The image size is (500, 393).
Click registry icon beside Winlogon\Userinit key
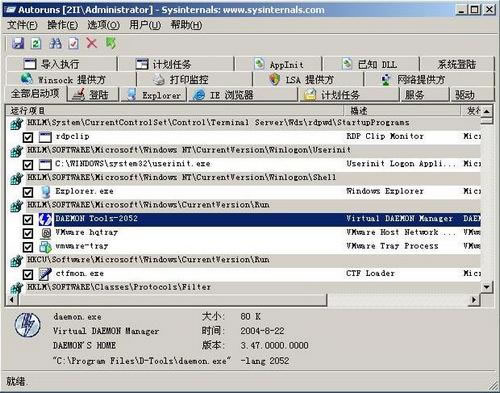tap(16, 151)
